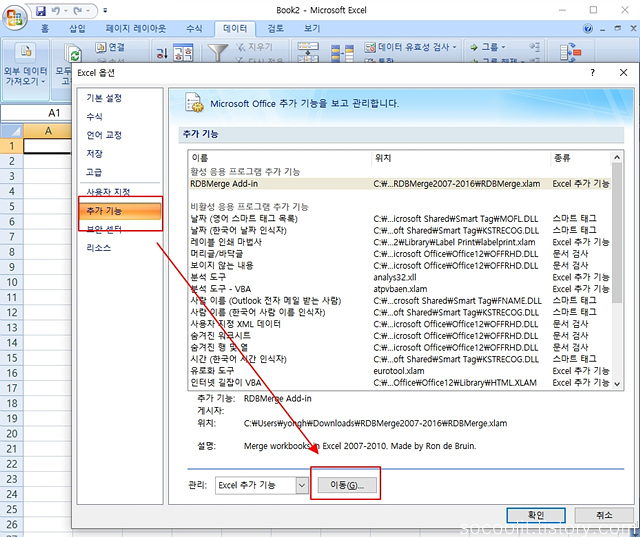Click the Text to Columns icon
Screen dimensions: 640x537
click(308, 52)
